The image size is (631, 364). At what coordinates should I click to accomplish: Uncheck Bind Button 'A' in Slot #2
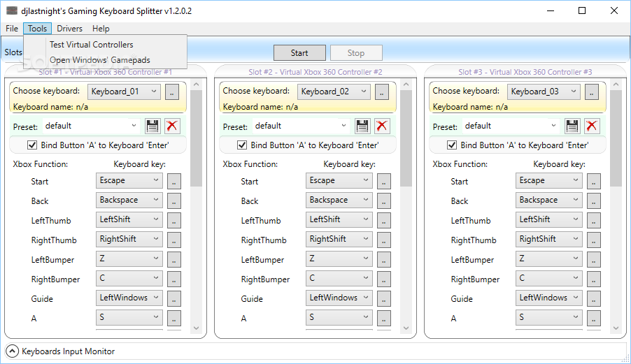pyautogui.click(x=242, y=145)
